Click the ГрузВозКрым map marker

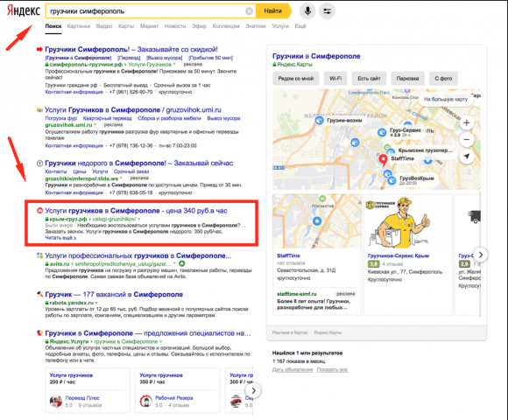[x=392, y=180]
